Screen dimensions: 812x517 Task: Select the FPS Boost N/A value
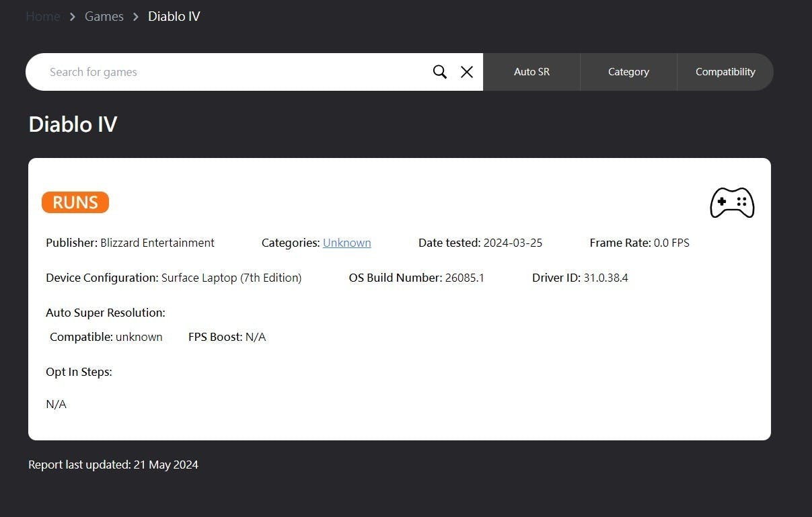[256, 337]
